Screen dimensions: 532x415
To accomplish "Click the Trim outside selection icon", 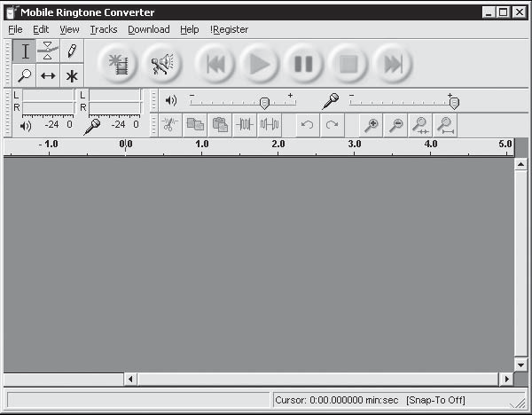I will click(x=245, y=125).
